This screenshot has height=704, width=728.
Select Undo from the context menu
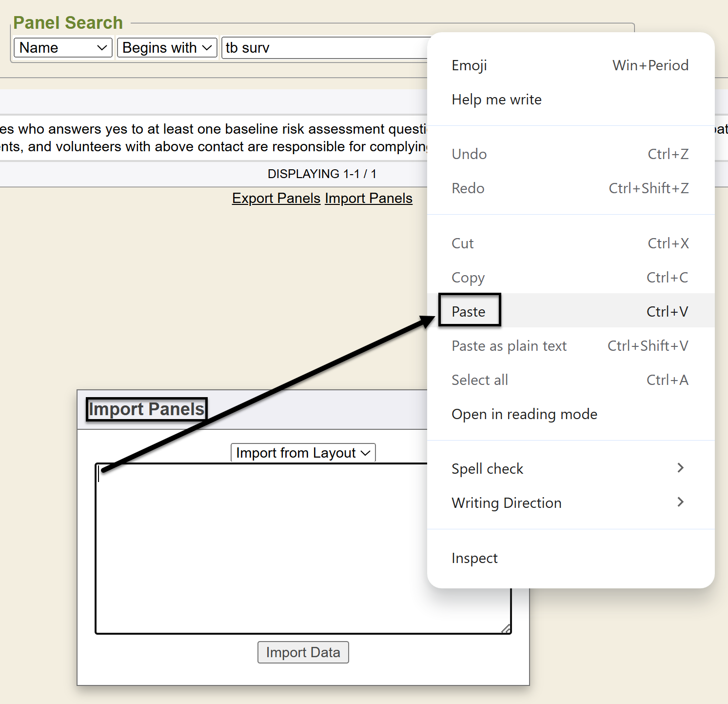tap(469, 154)
